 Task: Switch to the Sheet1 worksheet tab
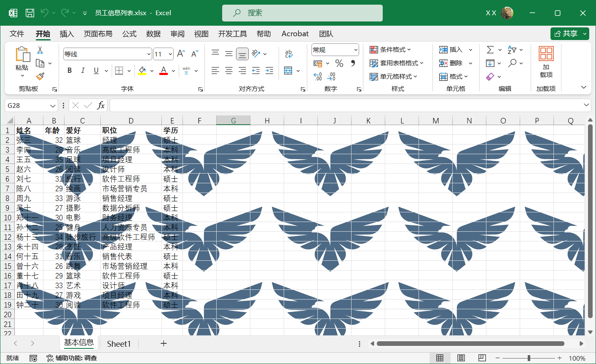(118, 344)
